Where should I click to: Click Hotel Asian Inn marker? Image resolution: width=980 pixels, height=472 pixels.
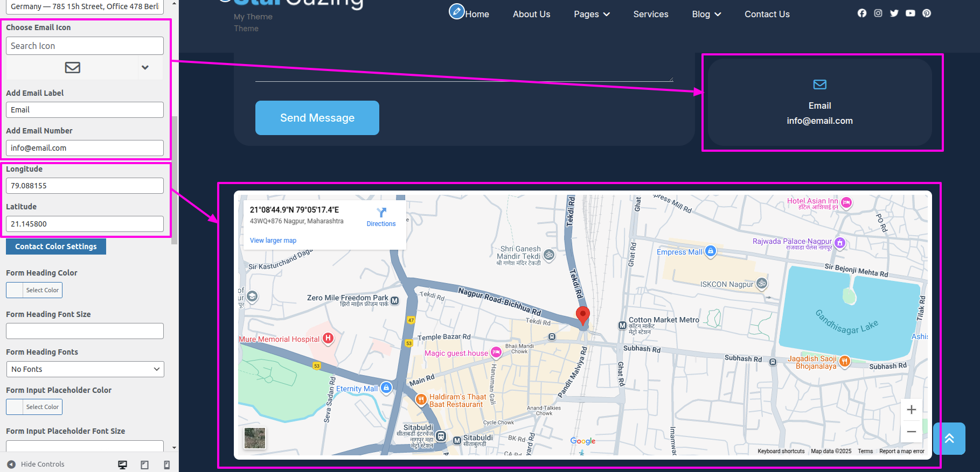(846, 203)
